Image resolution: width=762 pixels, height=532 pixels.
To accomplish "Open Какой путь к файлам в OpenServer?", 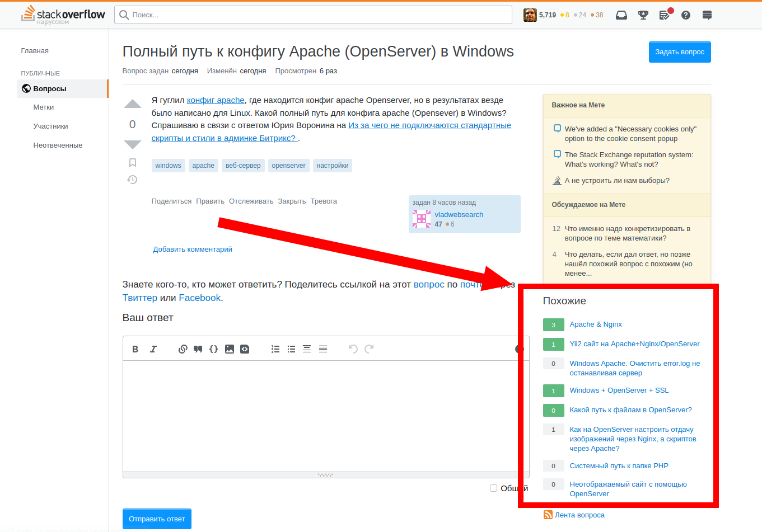I will (x=631, y=410).
